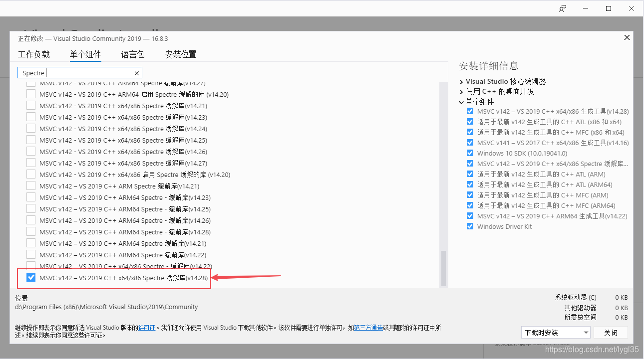Tick ARM64 Spectre 缓解库(v14.22) checkbox

(31, 255)
